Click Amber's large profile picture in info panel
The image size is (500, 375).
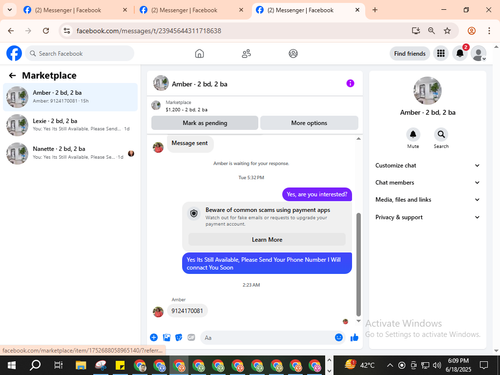(427, 91)
